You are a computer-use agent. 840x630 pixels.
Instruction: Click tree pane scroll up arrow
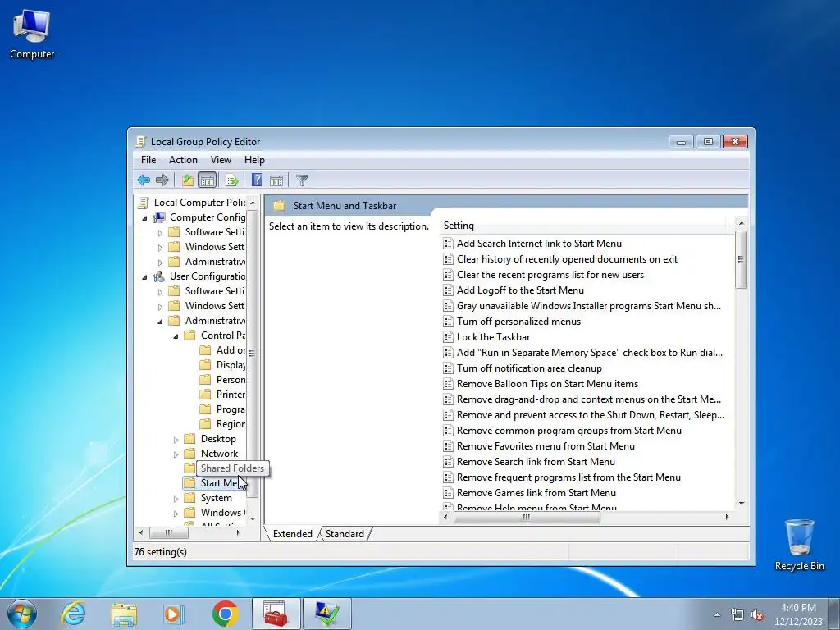[x=253, y=203]
